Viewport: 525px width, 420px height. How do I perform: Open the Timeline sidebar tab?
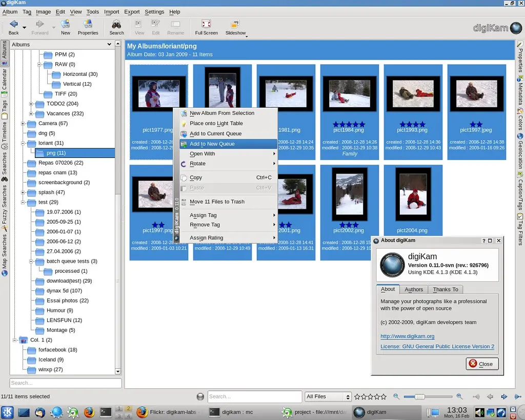[4, 135]
